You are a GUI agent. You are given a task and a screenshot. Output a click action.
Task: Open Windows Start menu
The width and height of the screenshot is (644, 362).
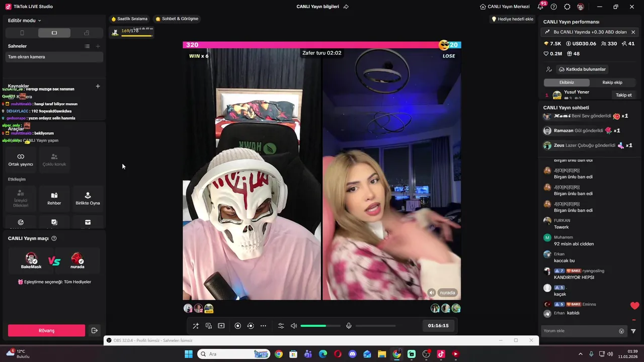coord(189,354)
